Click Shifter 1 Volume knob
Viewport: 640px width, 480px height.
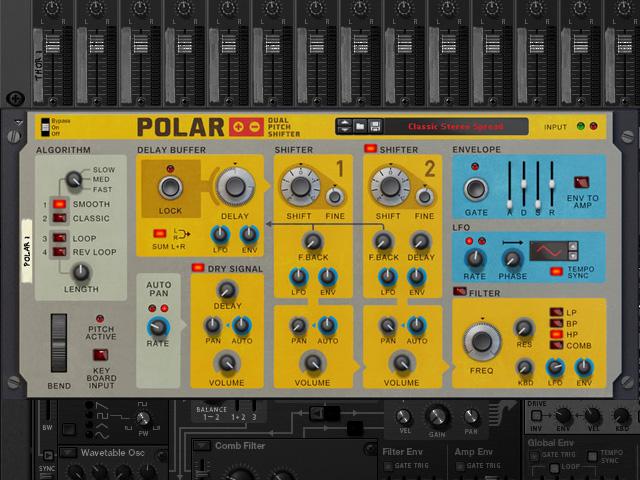[x=313, y=363]
